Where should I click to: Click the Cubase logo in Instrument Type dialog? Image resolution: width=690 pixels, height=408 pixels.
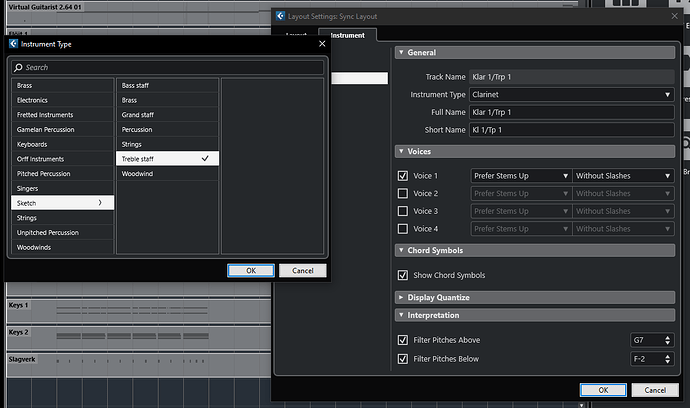(x=14, y=44)
